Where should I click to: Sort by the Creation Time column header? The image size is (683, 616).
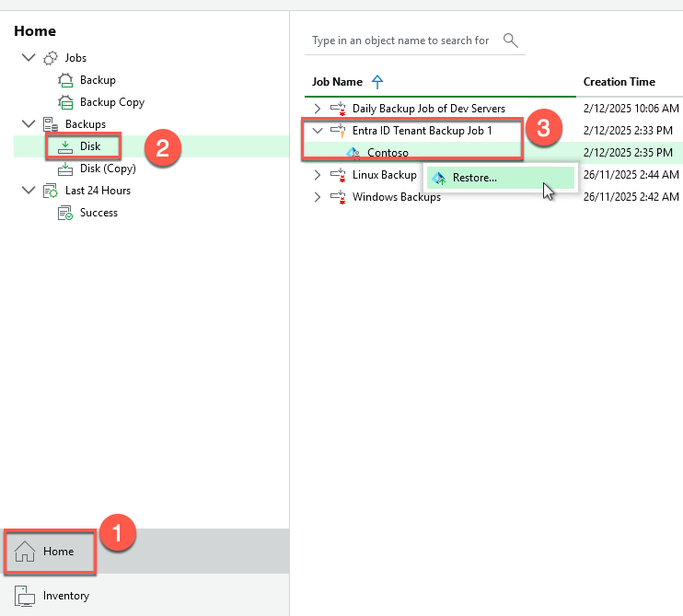(x=618, y=82)
